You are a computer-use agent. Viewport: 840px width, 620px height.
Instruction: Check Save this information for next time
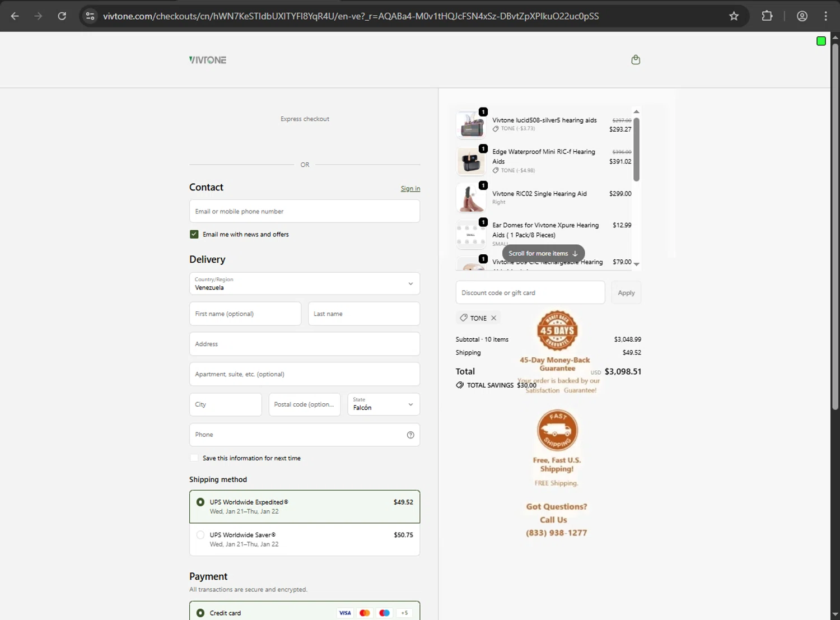pyautogui.click(x=194, y=458)
